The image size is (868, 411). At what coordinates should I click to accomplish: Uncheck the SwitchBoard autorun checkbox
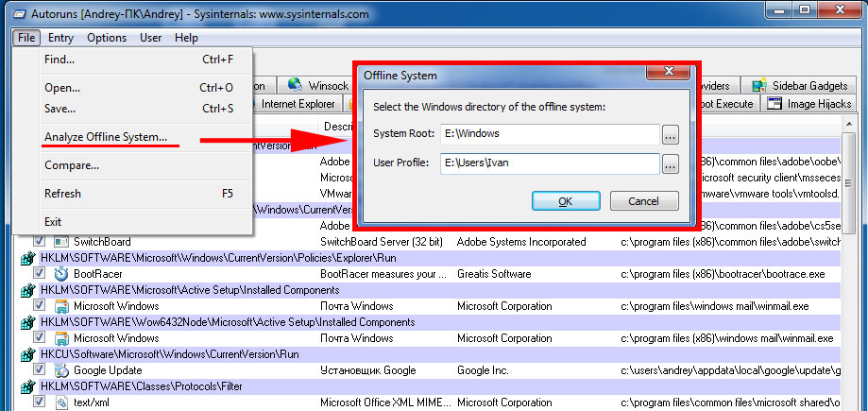click(39, 242)
